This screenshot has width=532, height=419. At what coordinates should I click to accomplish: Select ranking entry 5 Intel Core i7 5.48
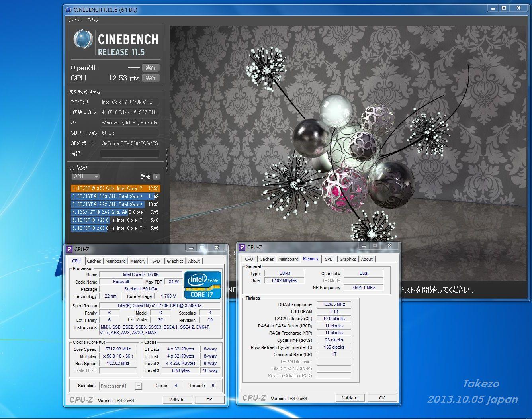coord(115,220)
